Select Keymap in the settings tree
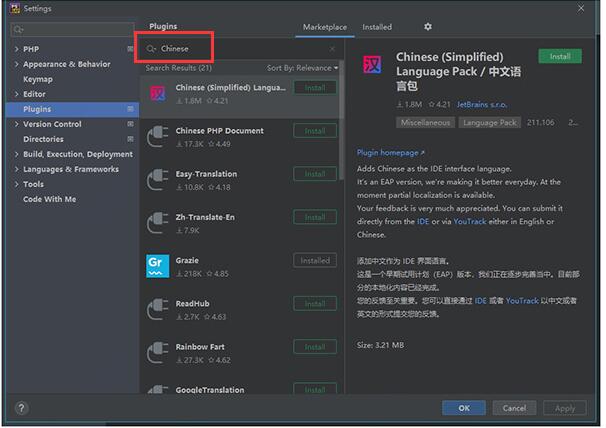Image resolution: width=606 pixels, height=428 pixels. click(38, 79)
